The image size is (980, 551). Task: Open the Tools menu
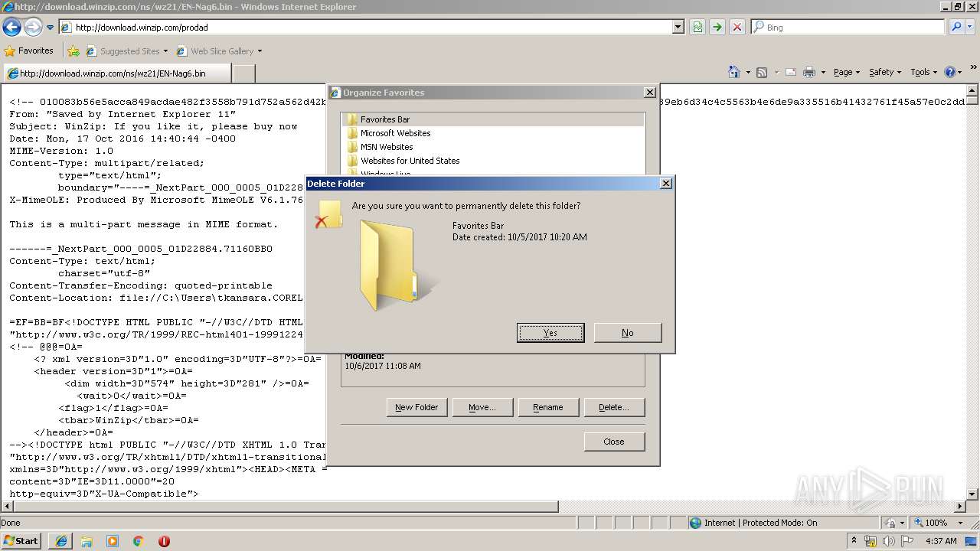[x=923, y=72]
